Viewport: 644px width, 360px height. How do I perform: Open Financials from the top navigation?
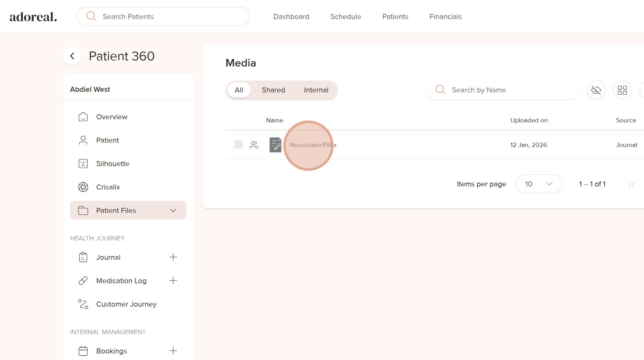445,17
